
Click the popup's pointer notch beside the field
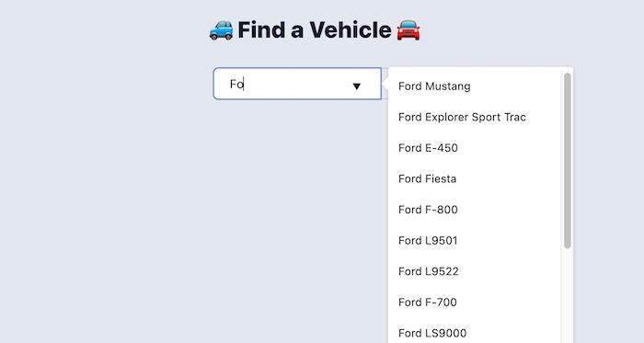(x=385, y=86)
